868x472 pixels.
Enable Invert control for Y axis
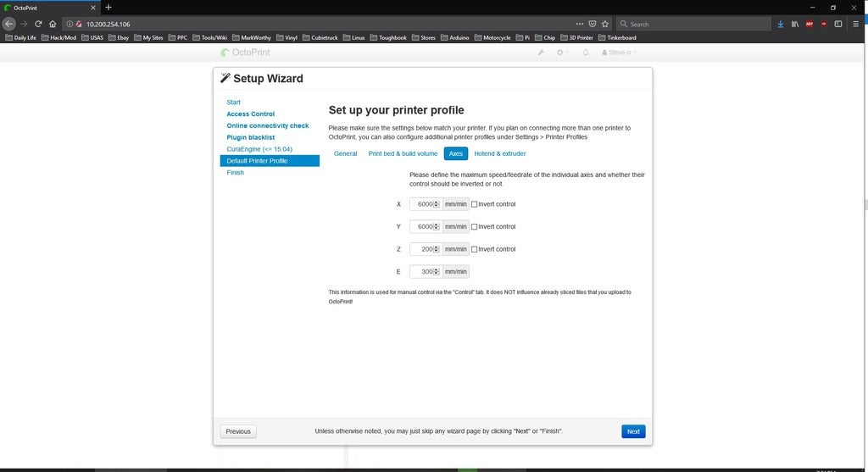click(474, 227)
